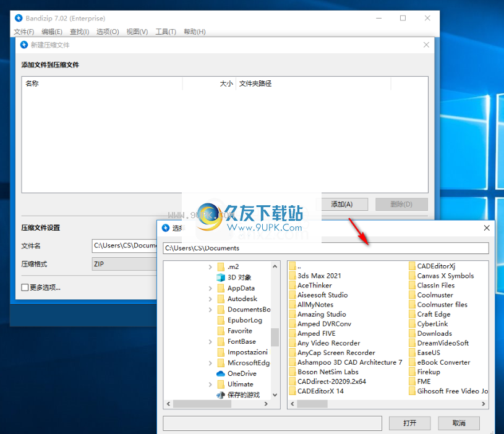Click the folder tree horizontal scrollbar thumb
Screen dimensions: 504x434
point(202,404)
